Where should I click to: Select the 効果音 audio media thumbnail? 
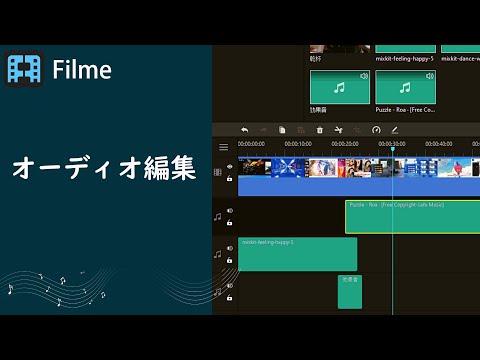[x=340, y=87]
